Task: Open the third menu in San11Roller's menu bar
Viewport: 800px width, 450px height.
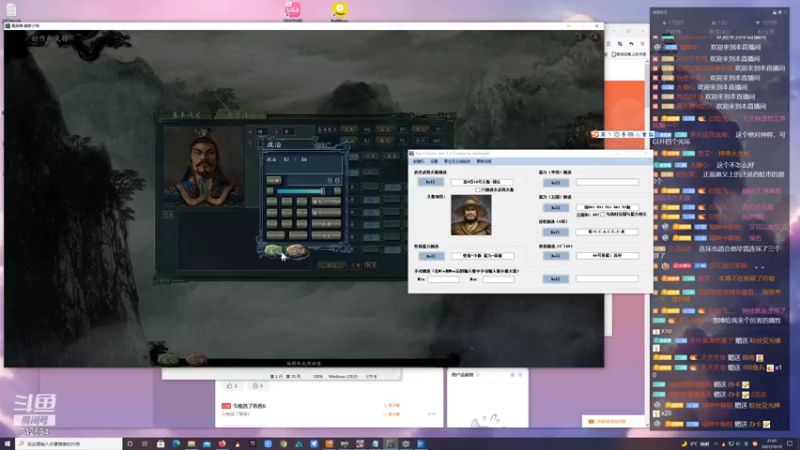Action: [x=457, y=161]
